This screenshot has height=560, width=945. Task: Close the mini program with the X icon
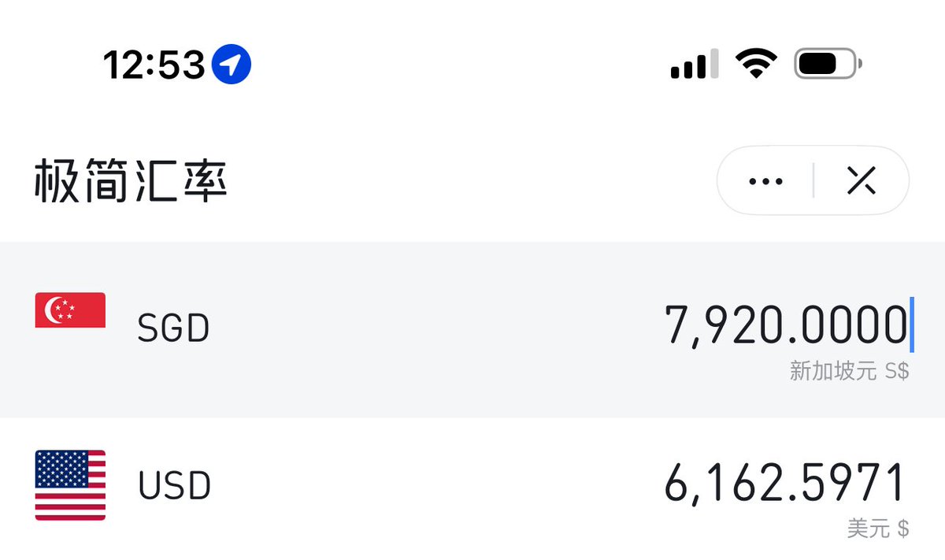pyautogui.click(x=861, y=181)
